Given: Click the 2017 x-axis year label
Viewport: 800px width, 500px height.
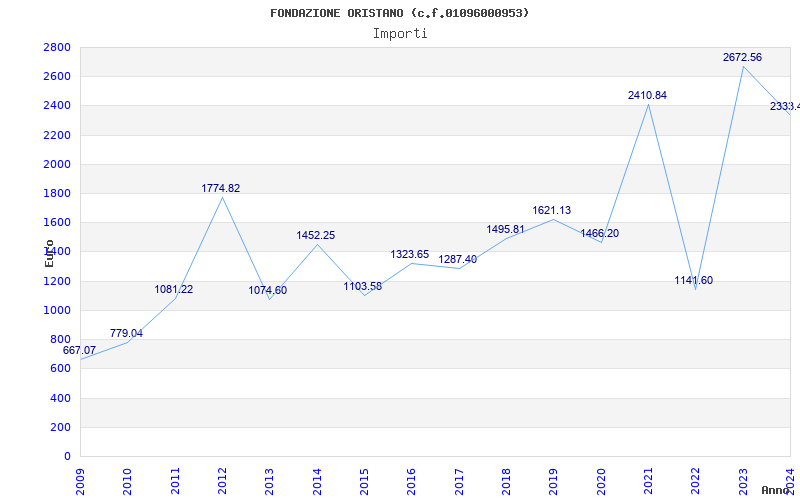Looking at the screenshot, I should point(459,481).
